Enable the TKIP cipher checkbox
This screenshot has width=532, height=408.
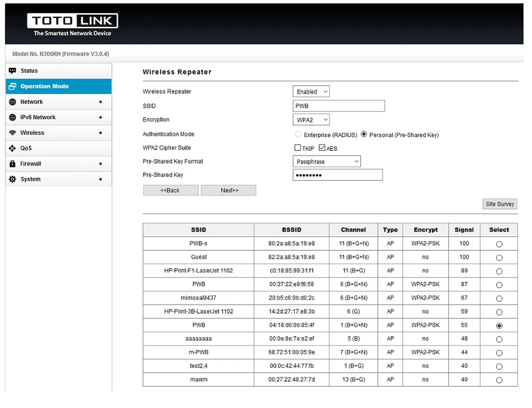(298, 148)
